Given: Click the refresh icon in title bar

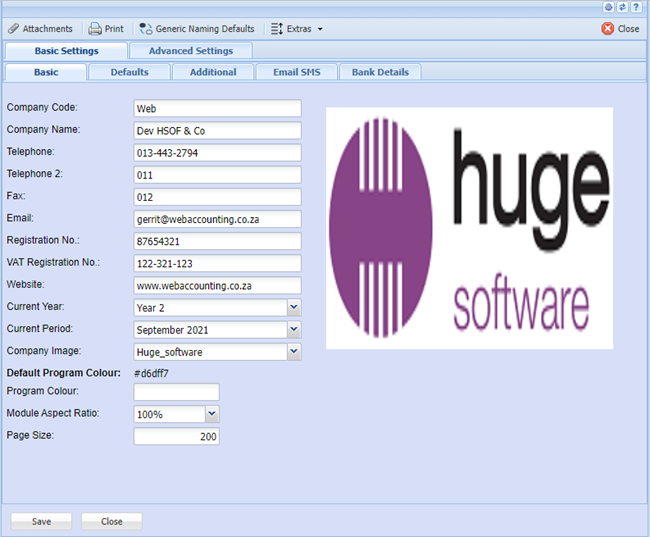Looking at the screenshot, I should pyautogui.click(x=622, y=7).
